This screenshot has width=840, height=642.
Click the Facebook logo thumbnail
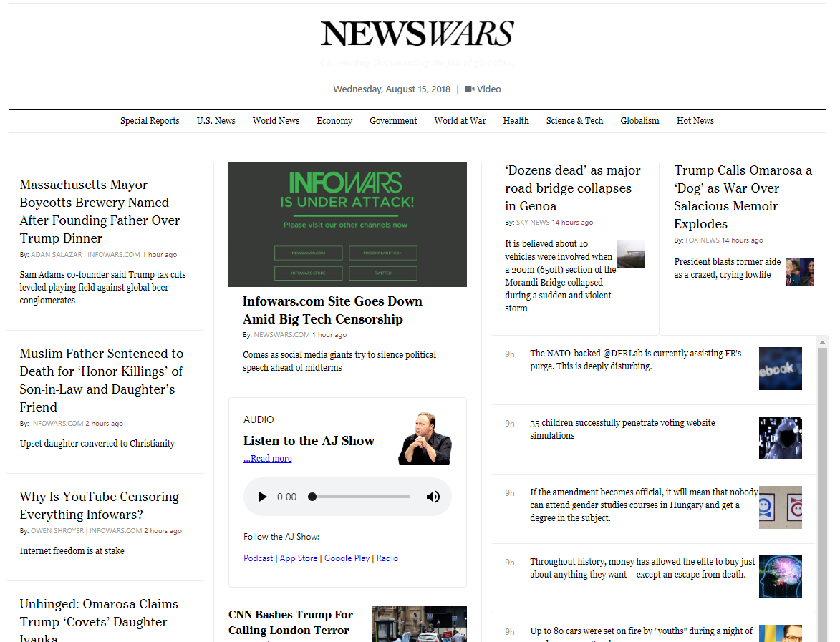pos(780,369)
